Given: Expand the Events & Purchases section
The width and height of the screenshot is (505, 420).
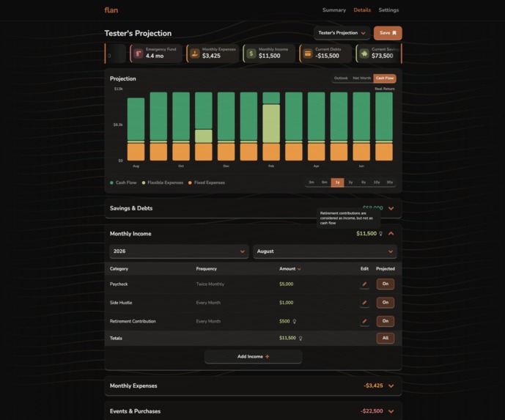Looking at the screenshot, I should (x=391, y=411).
